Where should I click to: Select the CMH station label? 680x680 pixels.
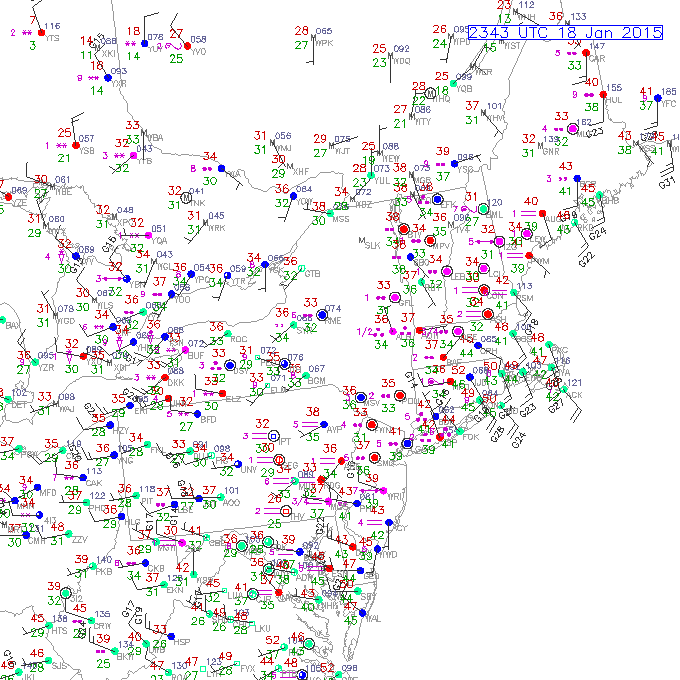coord(37,541)
